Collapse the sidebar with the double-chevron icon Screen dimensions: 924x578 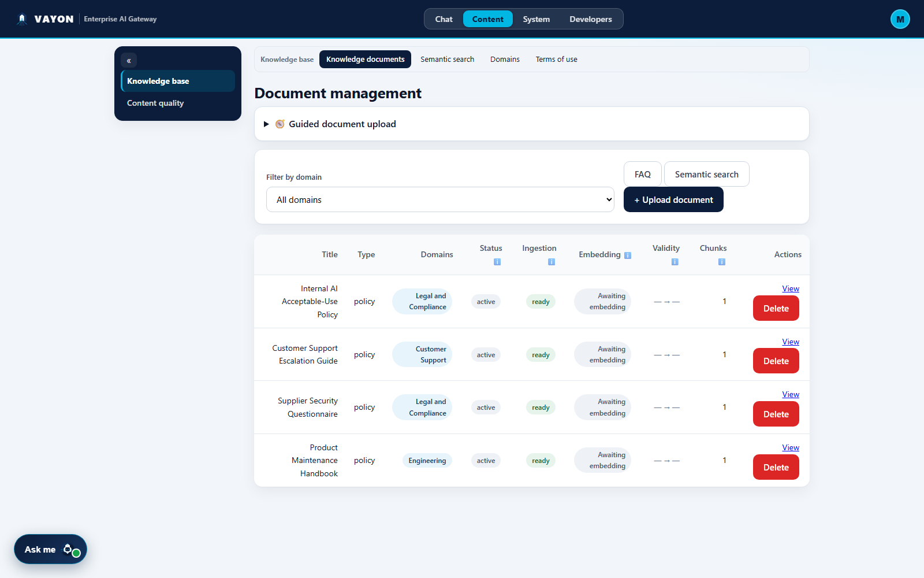(x=129, y=61)
